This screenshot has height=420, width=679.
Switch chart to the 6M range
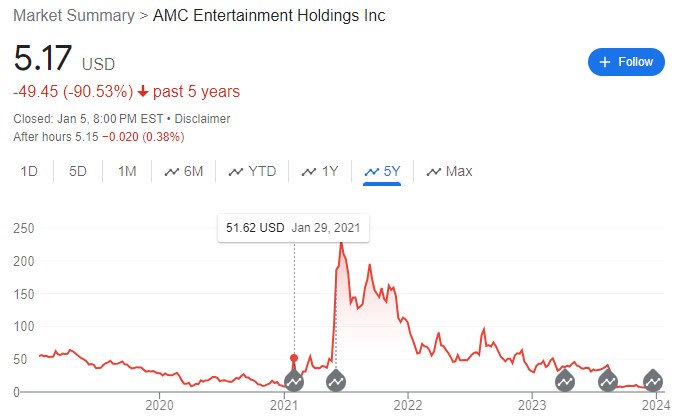coord(183,171)
